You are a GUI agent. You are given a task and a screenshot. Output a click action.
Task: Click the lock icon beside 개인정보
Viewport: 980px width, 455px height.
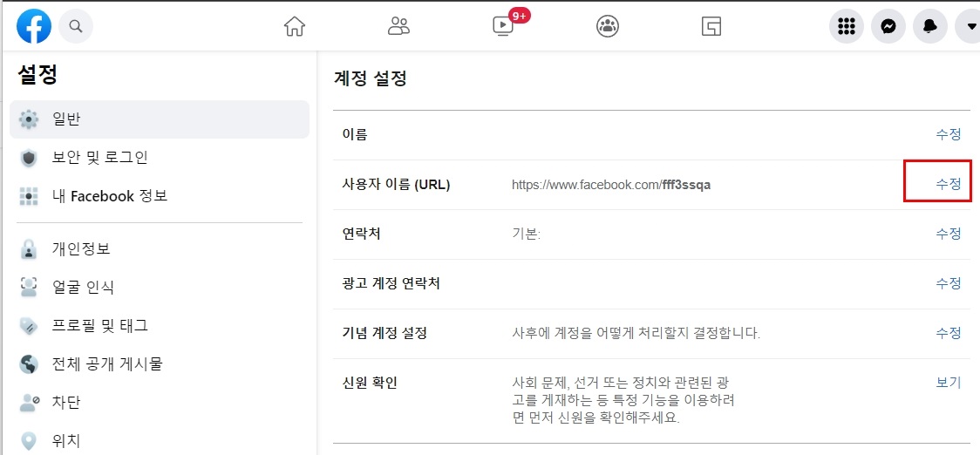pyautogui.click(x=29, y=248)
